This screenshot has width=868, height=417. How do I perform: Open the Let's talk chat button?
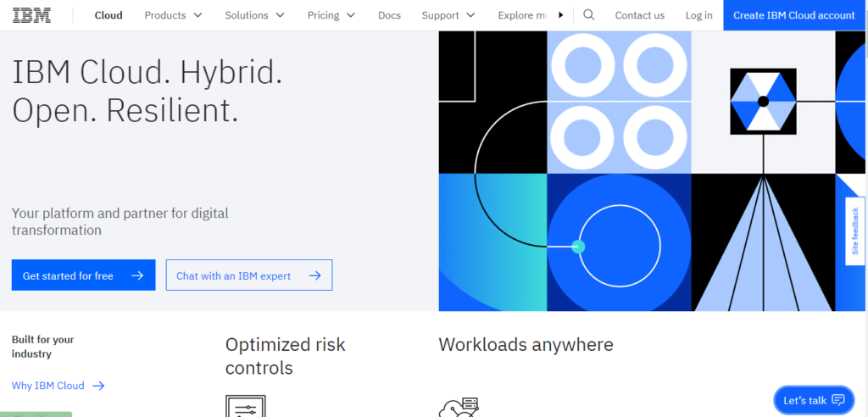(x=814, y=400)
